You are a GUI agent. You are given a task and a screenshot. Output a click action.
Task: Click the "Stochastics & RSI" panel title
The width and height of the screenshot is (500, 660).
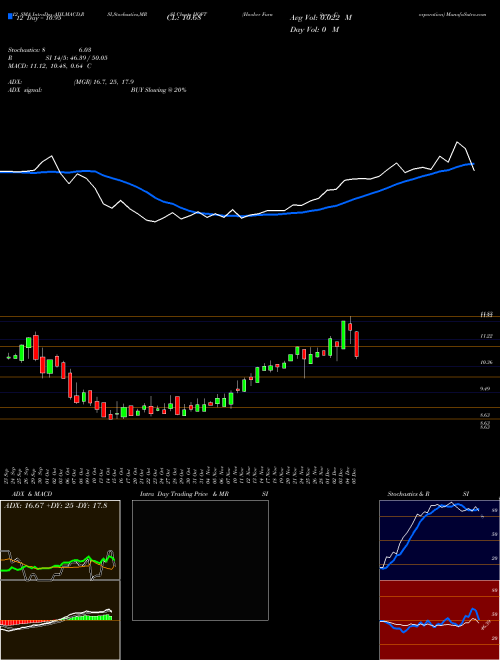(x=428, y=494)
